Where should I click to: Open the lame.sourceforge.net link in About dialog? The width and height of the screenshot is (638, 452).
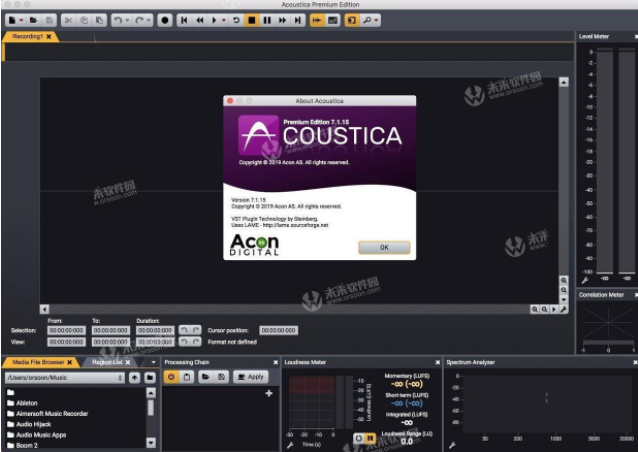(295, 225)
